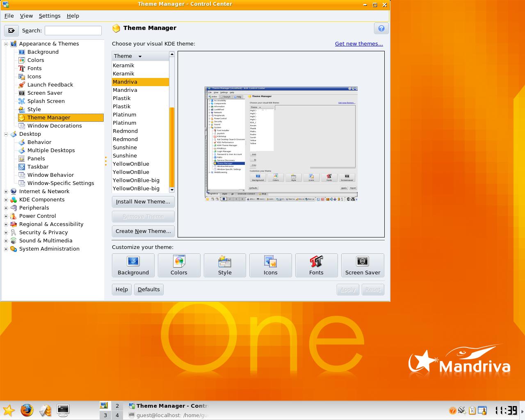
Task: Click Install New Theme button
Action: (143, 202)
